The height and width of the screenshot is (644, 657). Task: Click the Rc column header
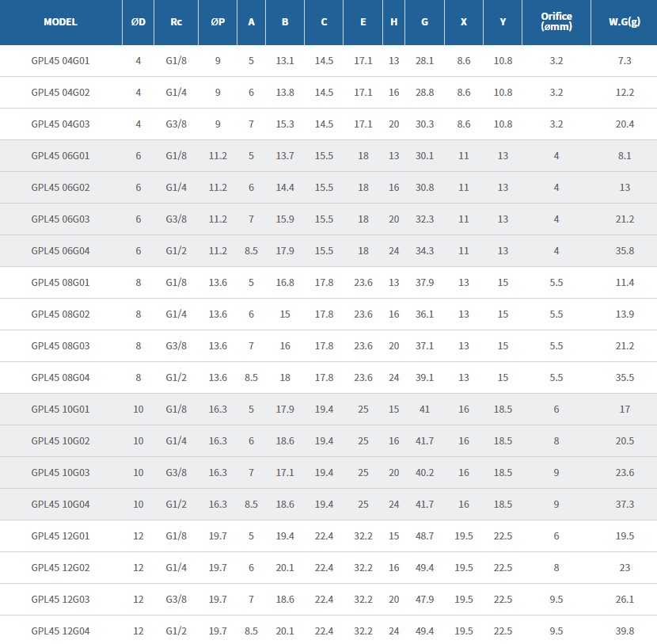176,22
